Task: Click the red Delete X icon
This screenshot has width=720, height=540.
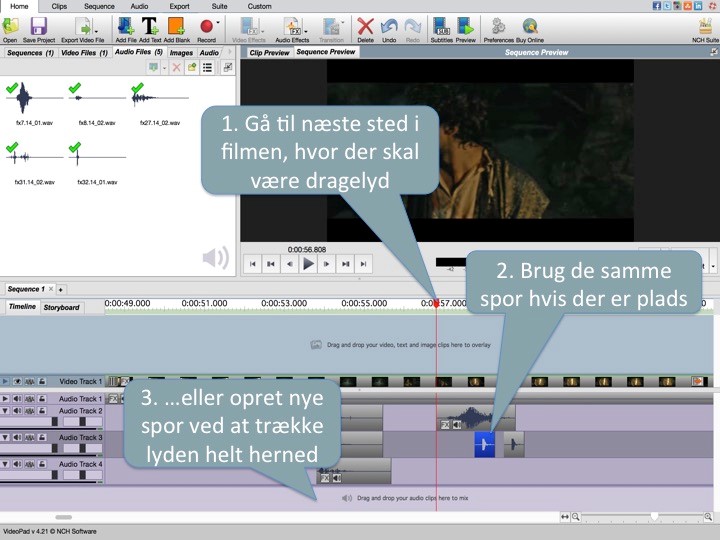Action: pyautogui.click(x=366, y=27)
